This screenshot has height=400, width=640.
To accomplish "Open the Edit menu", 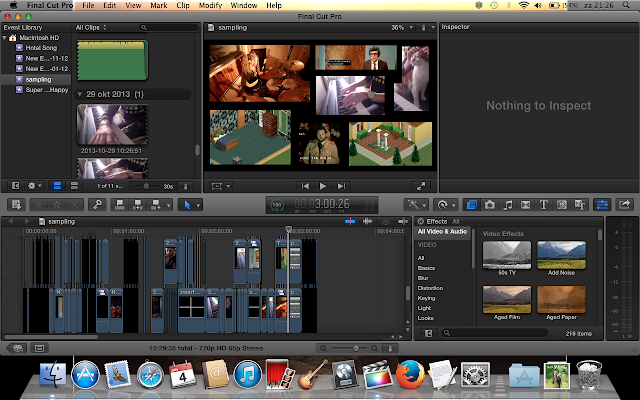I will coord(109,5).
